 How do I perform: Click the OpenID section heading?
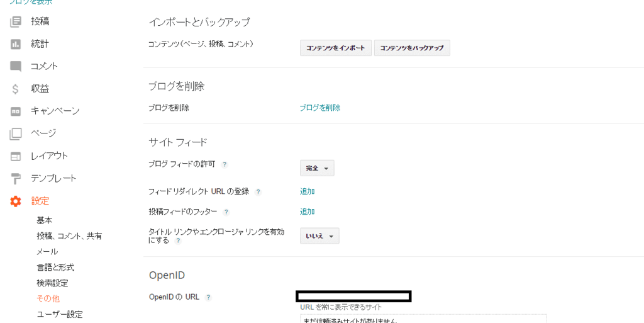click(x=167, y=275)
